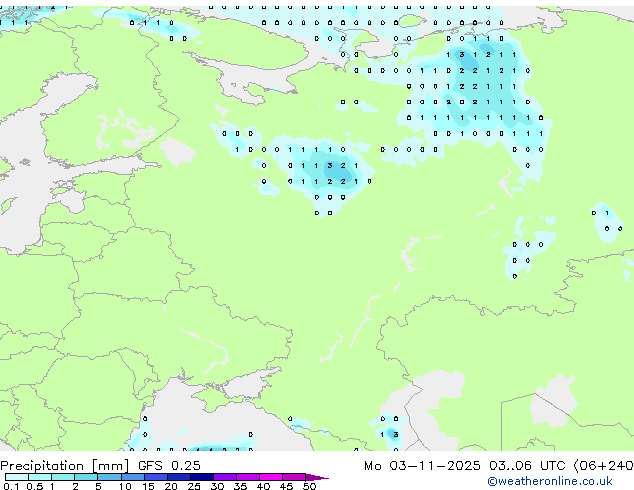Click the "(06+240" forecast offset text

click(603, 466)
